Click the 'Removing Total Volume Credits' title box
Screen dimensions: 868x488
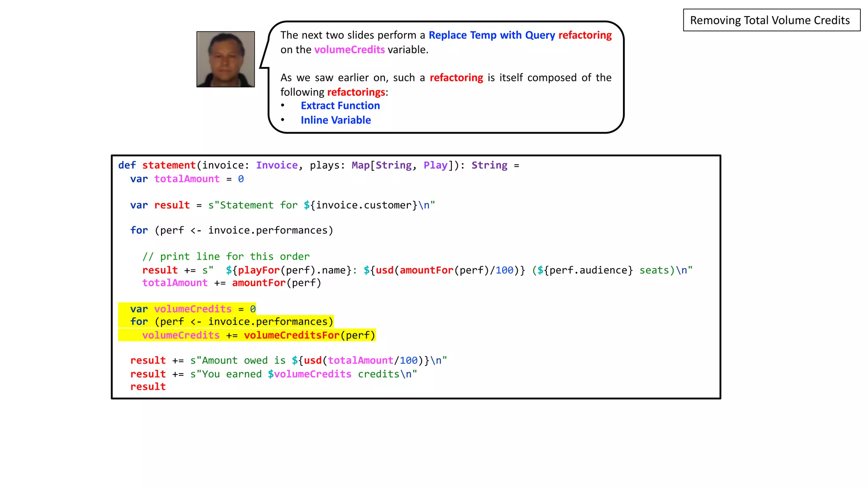[771, 20]
